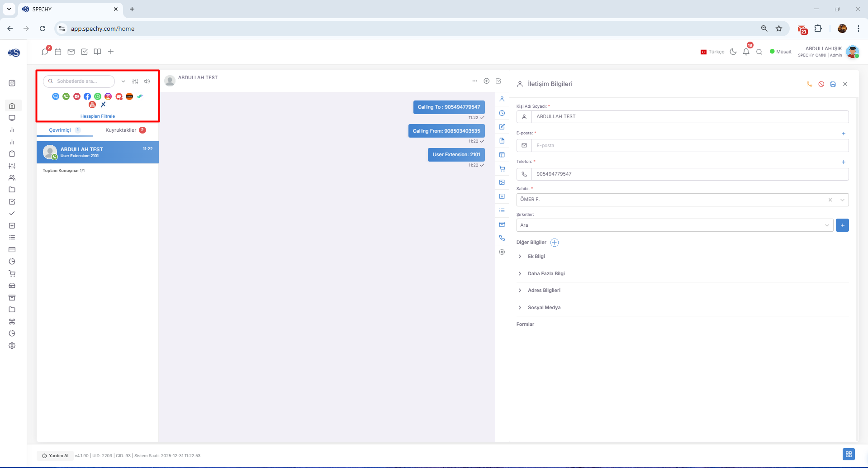
Task: Open the Türkçe language selector
Action: 712,52
